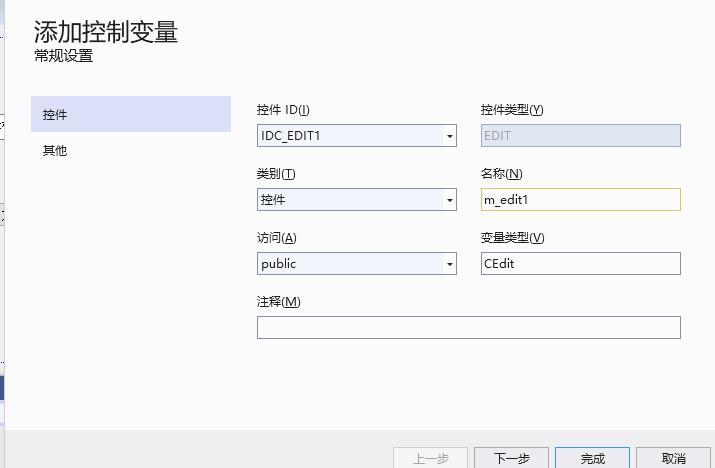Open the 控件 ID dropdown arrow
715x468 pixels.
point(450,136)
